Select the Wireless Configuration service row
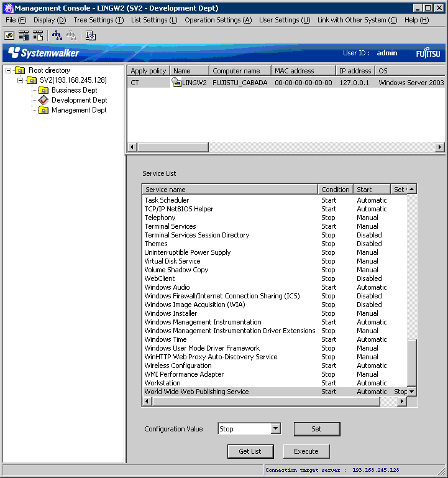The height and width of the screenshot is (478, 448). (275, 365)
